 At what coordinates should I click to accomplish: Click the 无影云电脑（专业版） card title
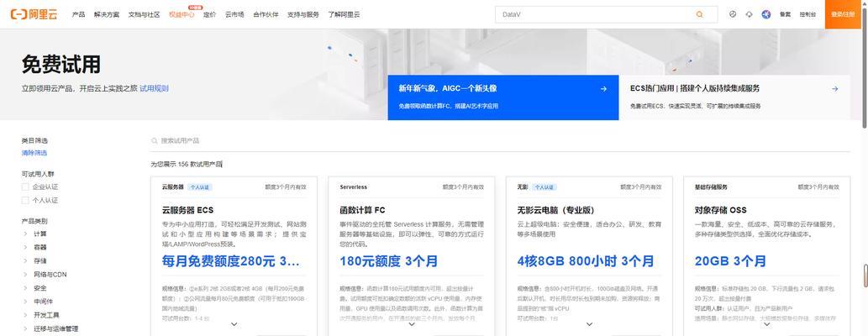(x=556, y=210)
